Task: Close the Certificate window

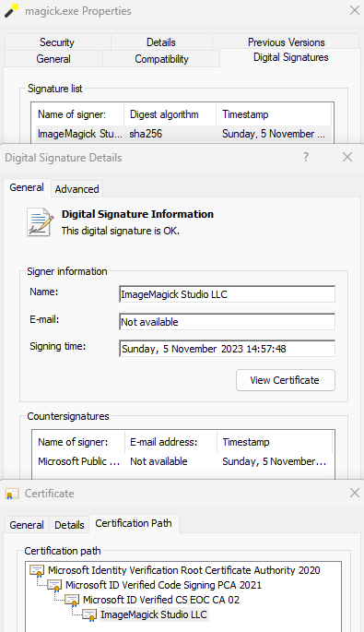Action: [x=355, y=493]
